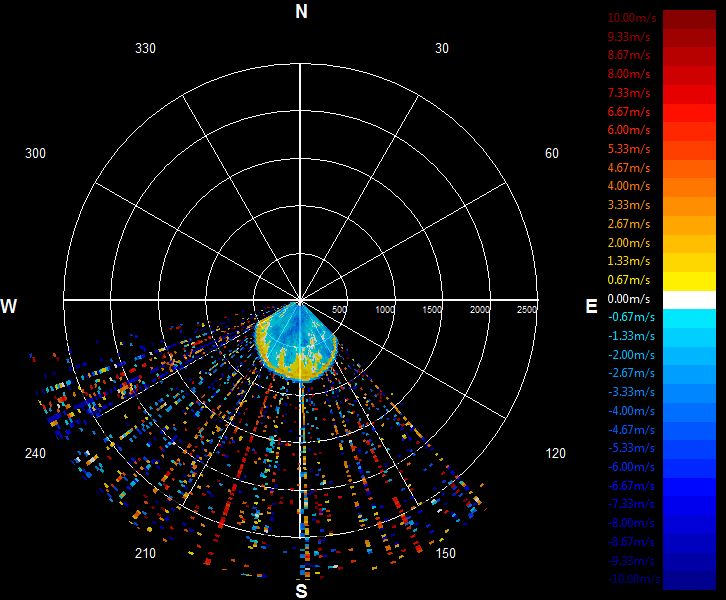This screenshot has height=600, width=726.
Task: Click the 4.67m/s legend label
Action: point(629,168)
